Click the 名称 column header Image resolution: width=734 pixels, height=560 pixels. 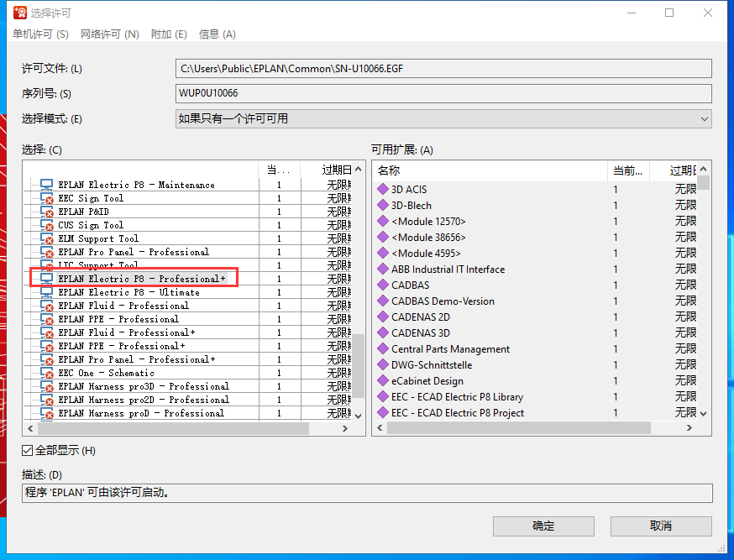coord(490,170)
